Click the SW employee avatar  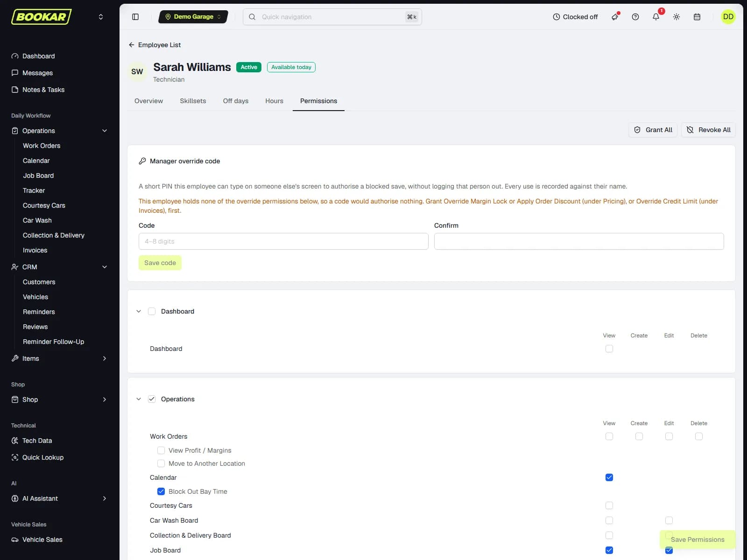coord(137,72)
